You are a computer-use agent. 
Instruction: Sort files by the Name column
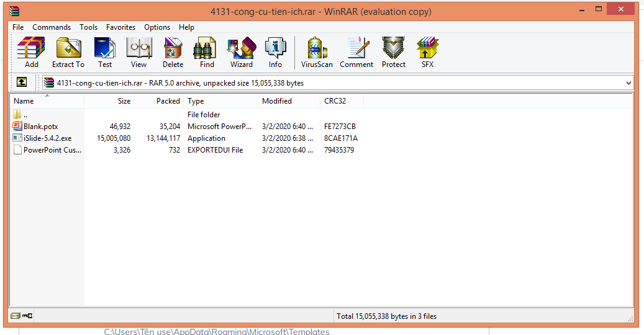47,101
